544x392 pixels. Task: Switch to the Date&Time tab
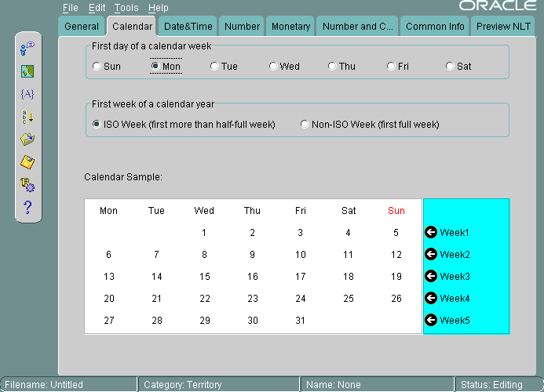coord(188,26)
